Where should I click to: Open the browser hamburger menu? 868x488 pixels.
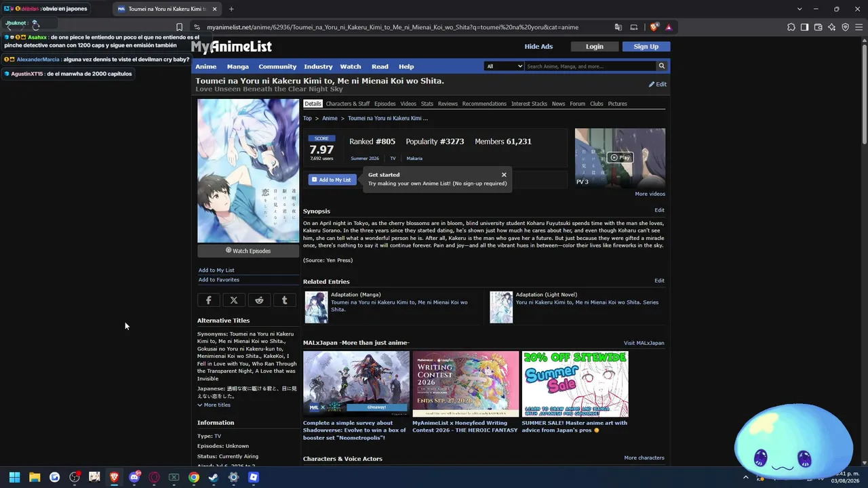pos(859,27)
